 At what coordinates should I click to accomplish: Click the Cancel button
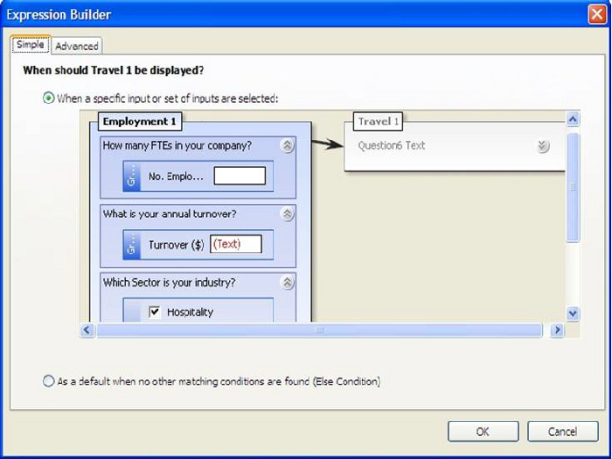(563, 431)
